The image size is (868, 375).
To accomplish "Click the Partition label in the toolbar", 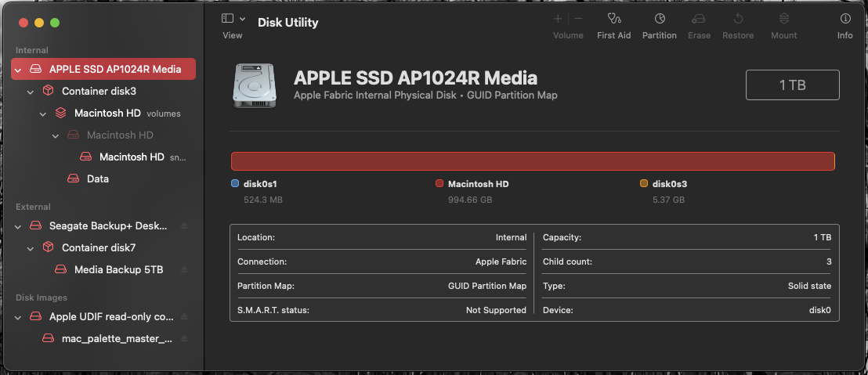I will pos(660,35).
